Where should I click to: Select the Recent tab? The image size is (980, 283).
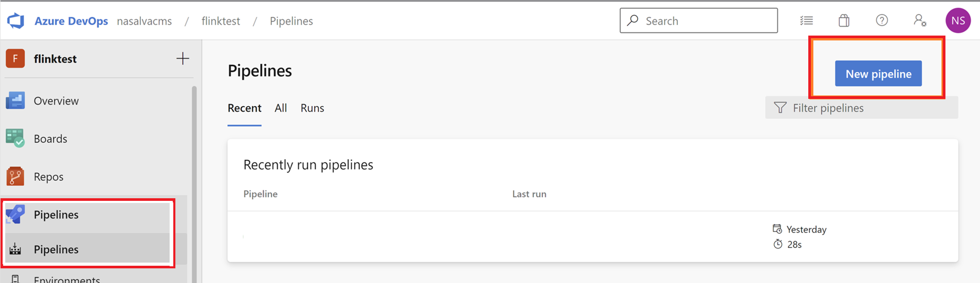tap(244, 108)
